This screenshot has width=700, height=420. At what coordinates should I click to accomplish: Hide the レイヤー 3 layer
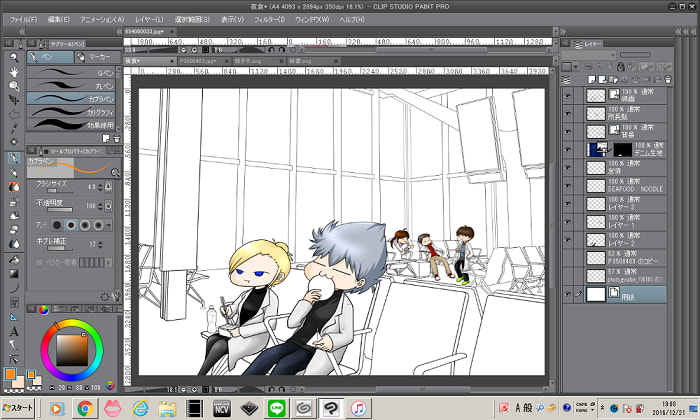tap(567, 204)
